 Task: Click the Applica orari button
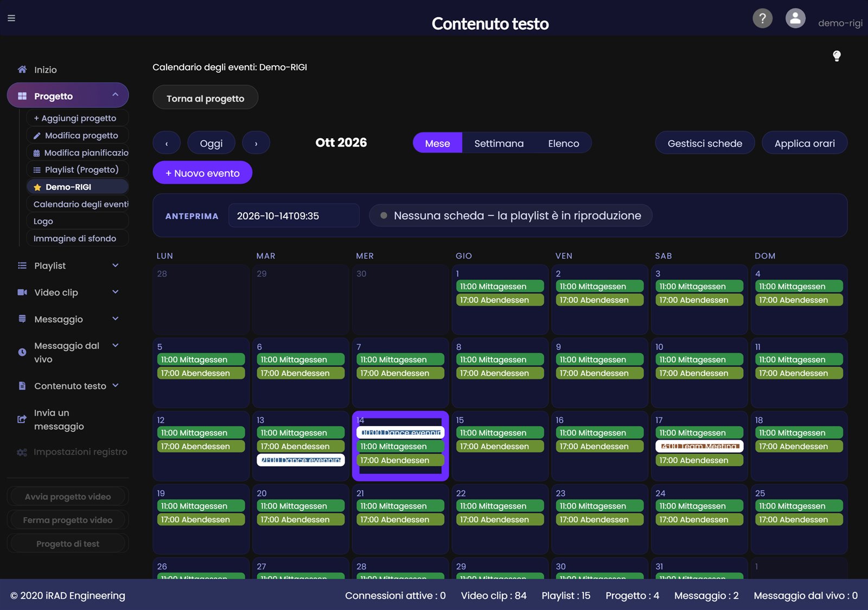[x=805, y=143]
